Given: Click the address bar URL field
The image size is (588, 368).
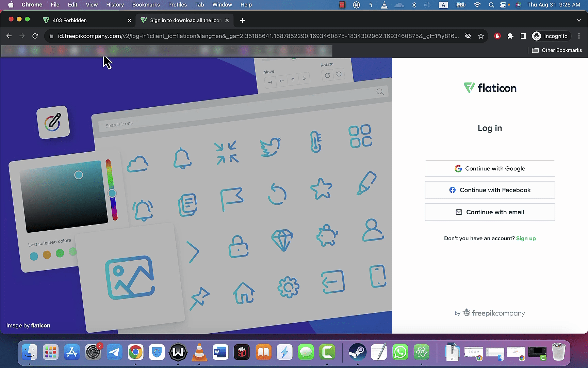Looking at the screenshot, I should (x=258, y=36).
